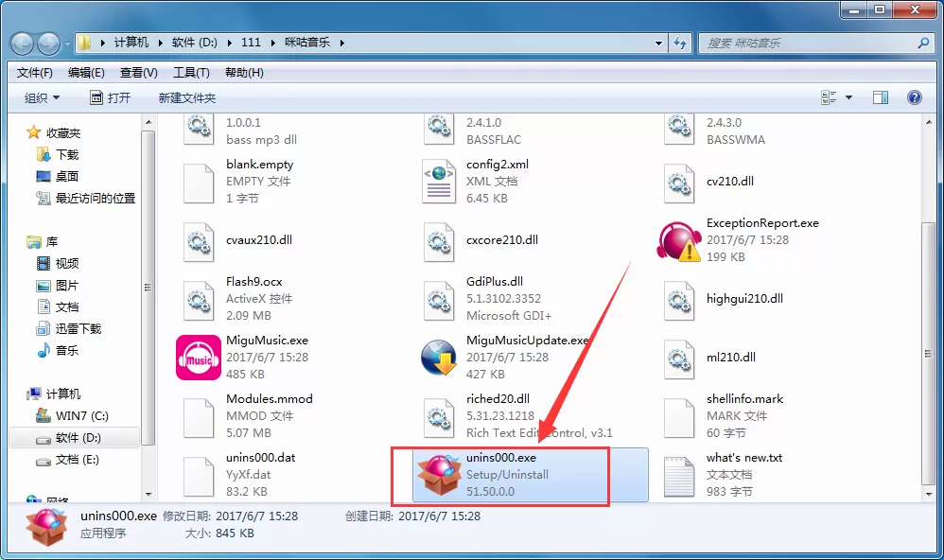Select the cxcore210.dll gear icon

439,241
